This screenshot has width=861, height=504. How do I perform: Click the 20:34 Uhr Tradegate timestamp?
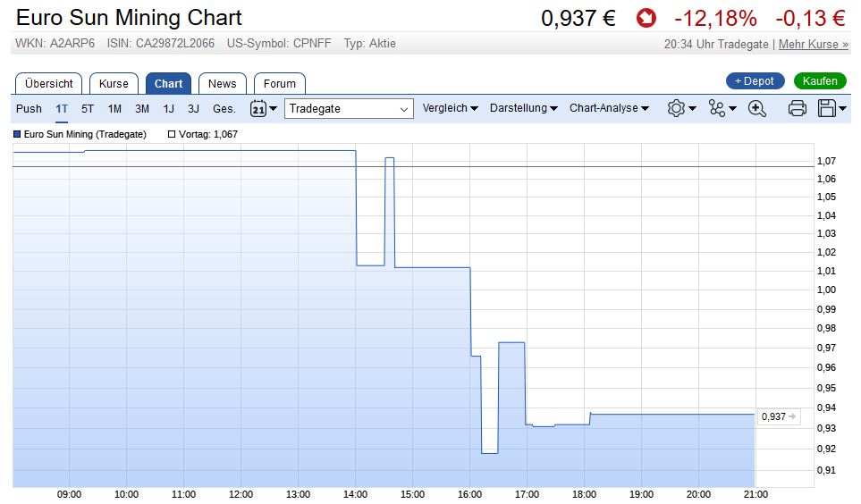coord(716,44)
